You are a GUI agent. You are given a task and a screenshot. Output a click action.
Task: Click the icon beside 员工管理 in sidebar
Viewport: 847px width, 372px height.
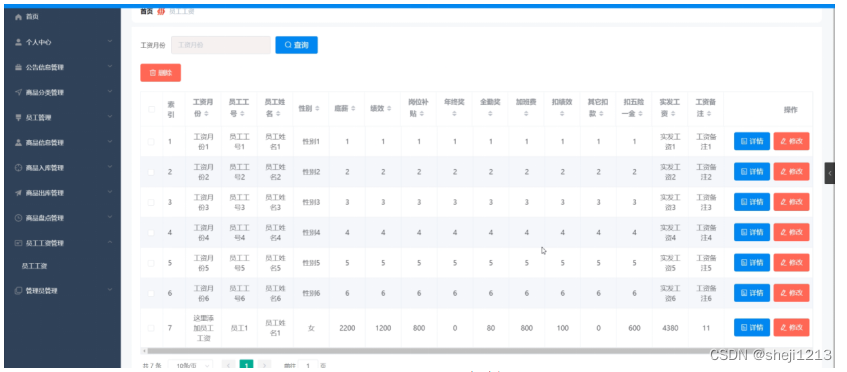click(18, 118)
